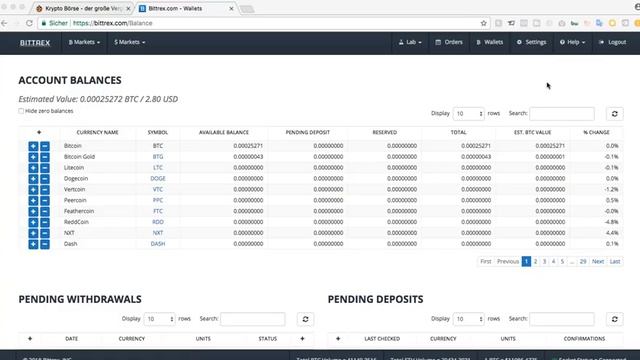Click the Last pagination button
This screenshot has width=640, height=360.
point(615,262)
